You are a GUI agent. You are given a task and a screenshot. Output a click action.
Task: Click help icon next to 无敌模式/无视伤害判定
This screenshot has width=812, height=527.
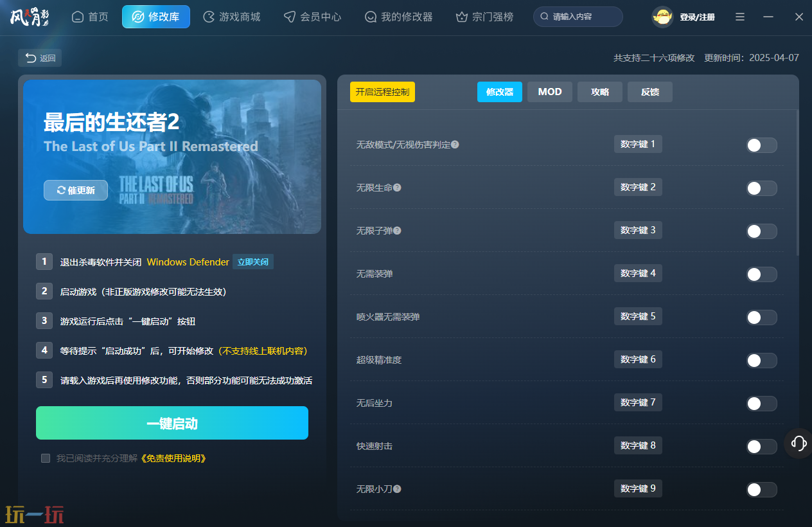455,145
